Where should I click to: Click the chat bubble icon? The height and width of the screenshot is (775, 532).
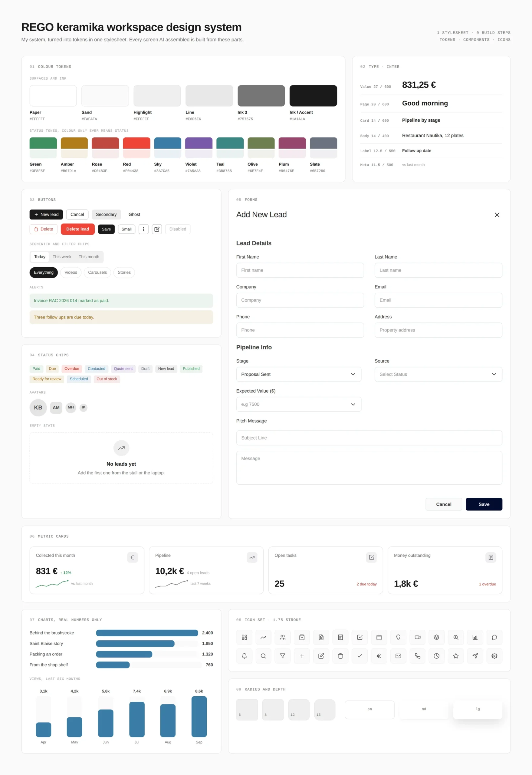494,637
